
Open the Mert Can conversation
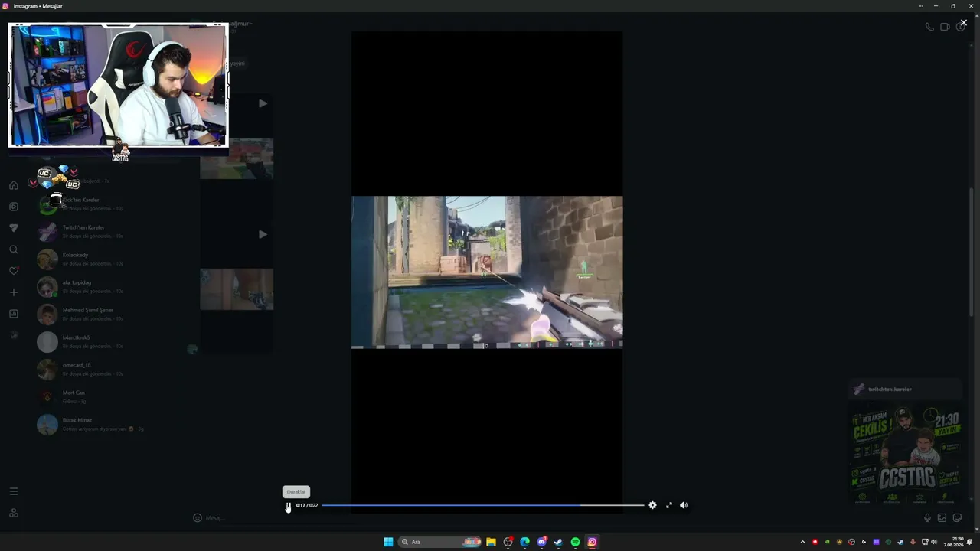(107, 397)
